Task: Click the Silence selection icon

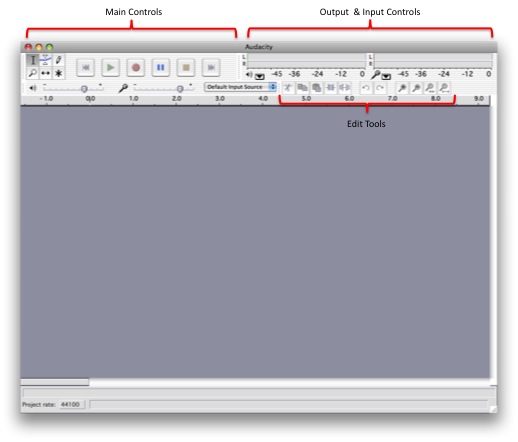Action: click(344, 88)
